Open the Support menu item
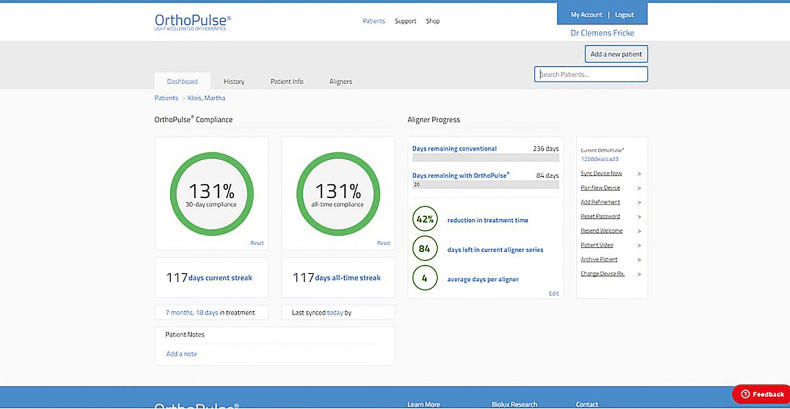Image resolution: width=790 pixels, height=409 pixels. (x=406, y=21)
